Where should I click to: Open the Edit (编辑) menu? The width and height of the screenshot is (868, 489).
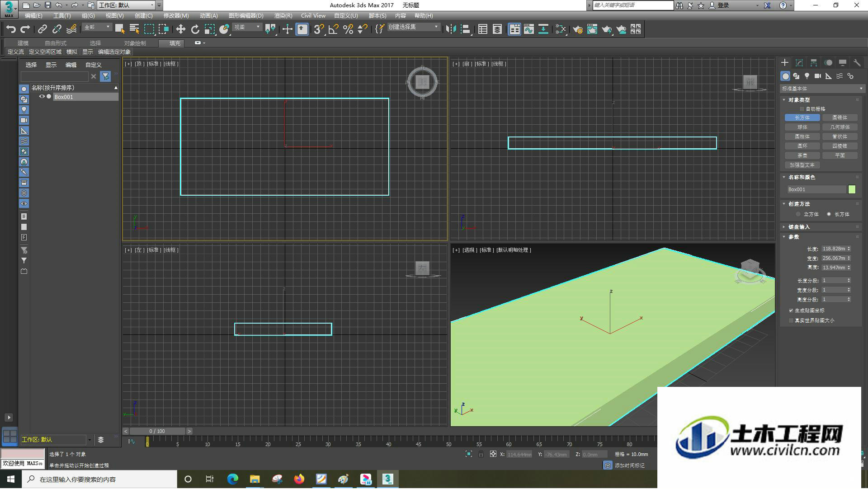33,16
